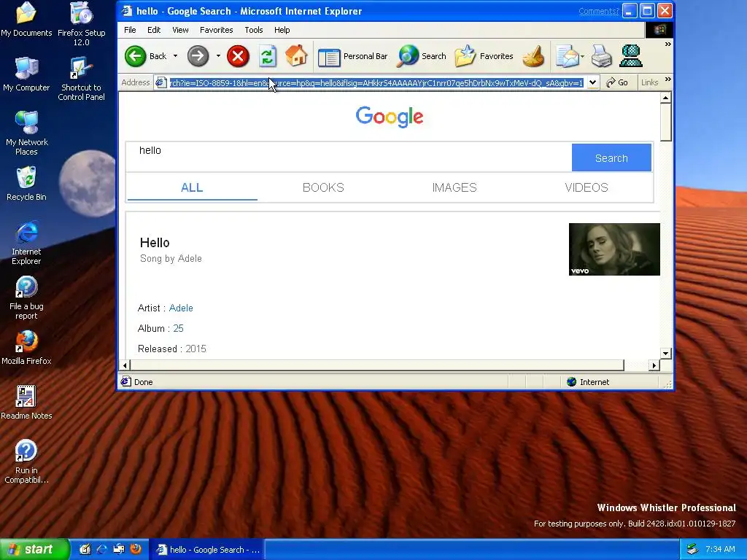The image size is (747, 560).
Task: Open the Personal Bar panel
Action: 353,56
